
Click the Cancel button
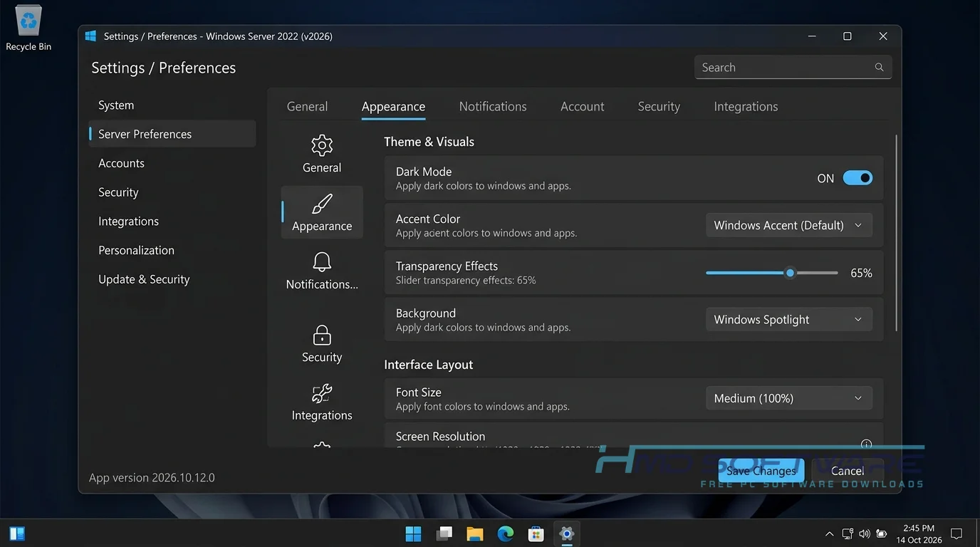(848, 471)
